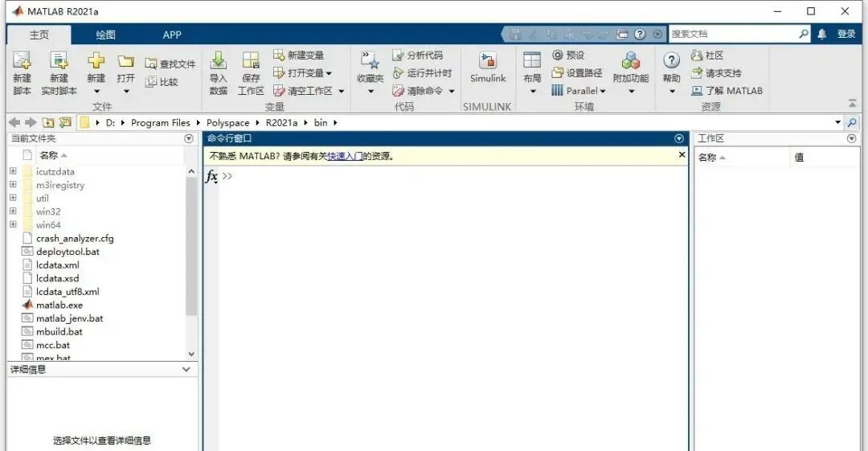The width and height of the screenshot is (868, 451).
Task: Click 请求支持 (Request Support)
Action: pyautogui.click(x=716, y=72)
